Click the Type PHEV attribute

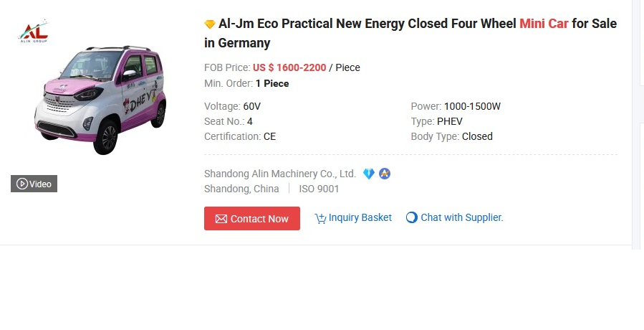point(438,121)
